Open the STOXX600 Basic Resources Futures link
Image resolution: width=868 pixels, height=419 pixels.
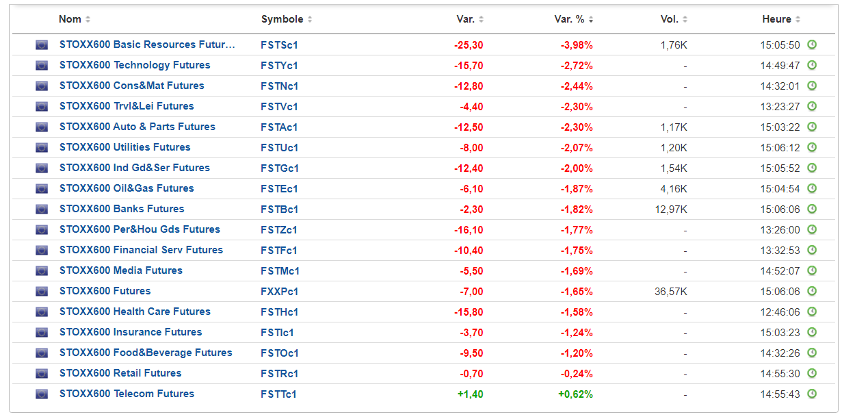147,45
